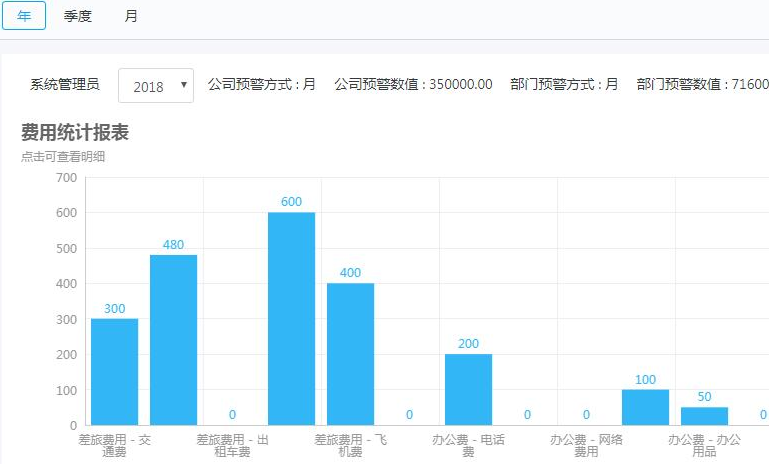Screen dimensions: 769x464
Task: Click the 400 bar for 差旅费用-飞机费
Action: [350, 354]
